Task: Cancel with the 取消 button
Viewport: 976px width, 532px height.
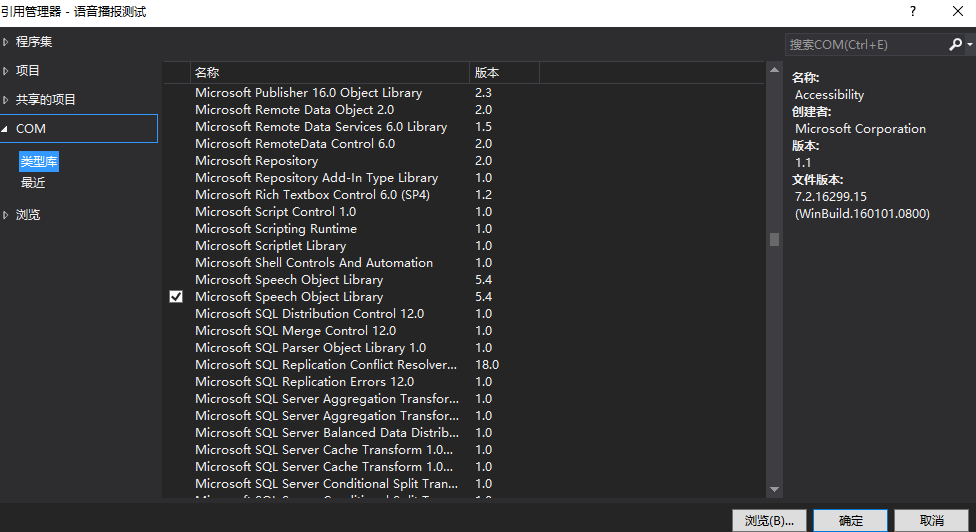Action: [x=932, y=521]
